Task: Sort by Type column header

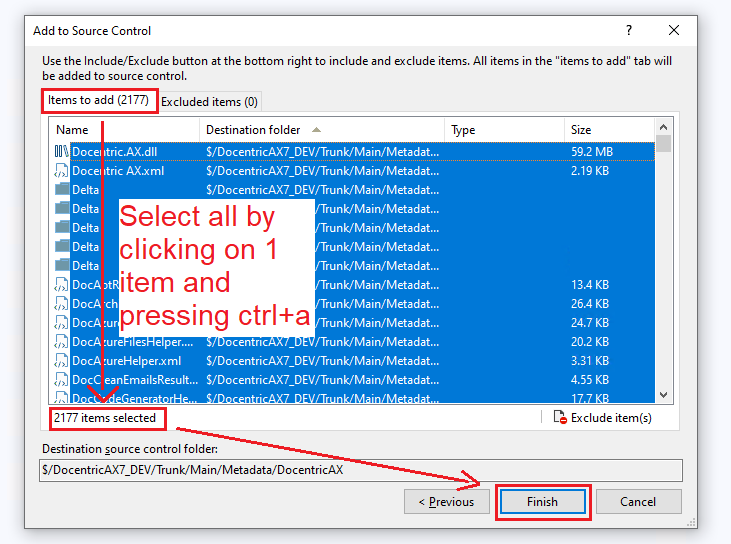Action: (504, 130)
